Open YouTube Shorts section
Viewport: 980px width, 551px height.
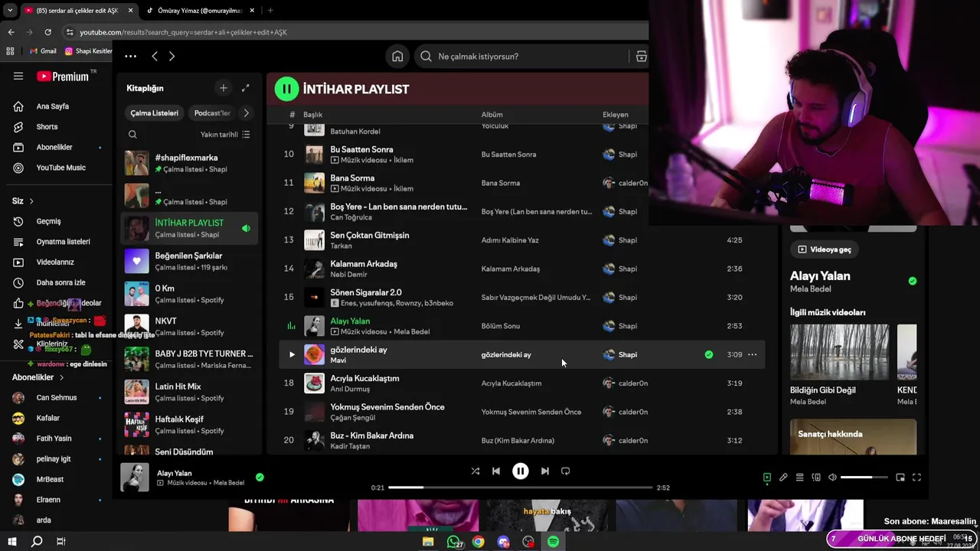pyautogui.click(x=47, y=127)
